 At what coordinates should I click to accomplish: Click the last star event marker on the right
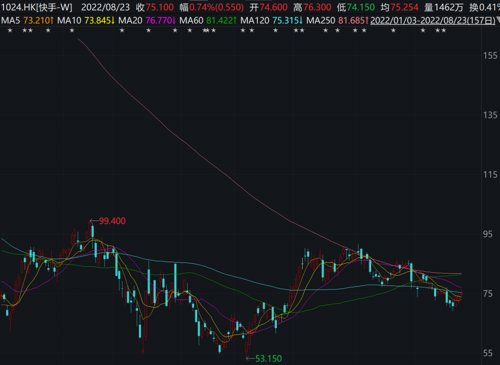[443, 31]
